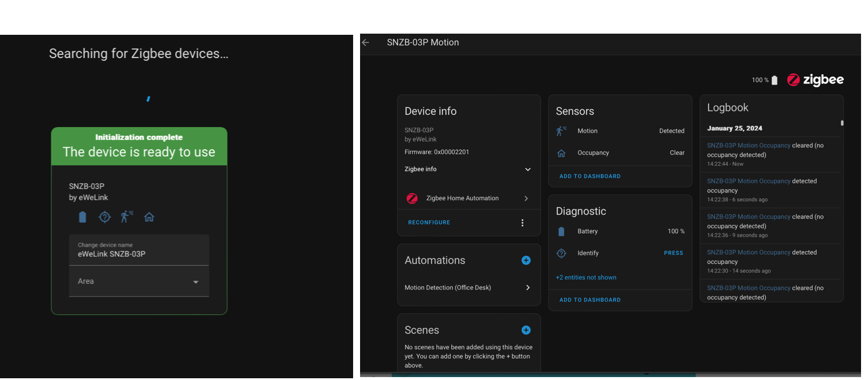Click the identify icon in pairing card
The height and width of the screenshot is (380, 868).
[104, 217]
